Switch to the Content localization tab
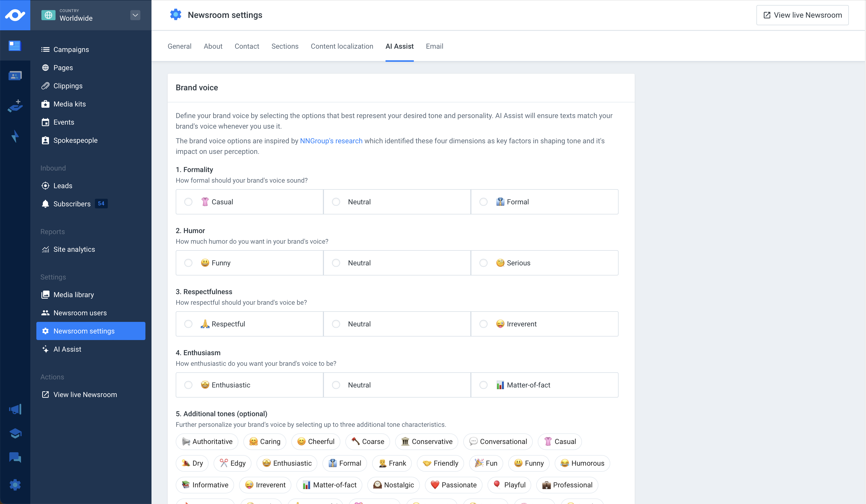866x504 pixels. 342,46
